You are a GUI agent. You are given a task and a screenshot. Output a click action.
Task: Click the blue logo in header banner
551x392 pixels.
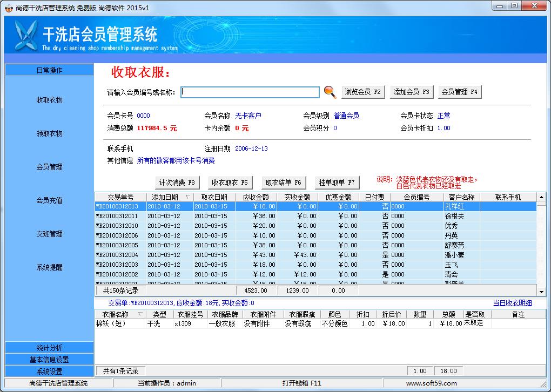click(x=26, y=35)
